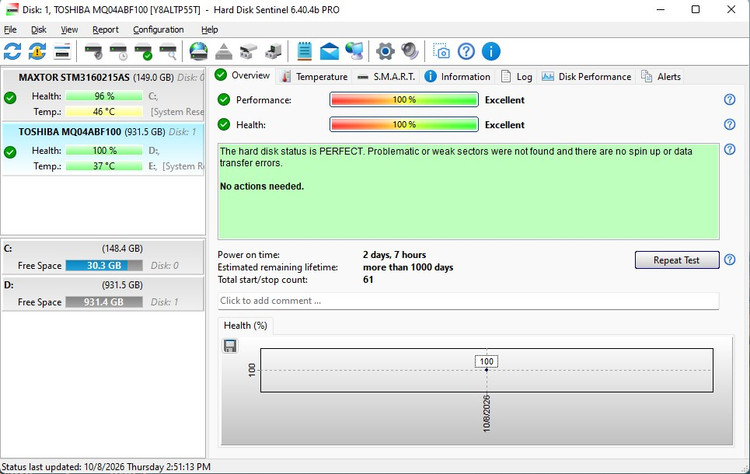The height and width of the screenshot is (474, 750).
Task: Click the disk icon with magnifying glass
Action: tap(168, 51)
